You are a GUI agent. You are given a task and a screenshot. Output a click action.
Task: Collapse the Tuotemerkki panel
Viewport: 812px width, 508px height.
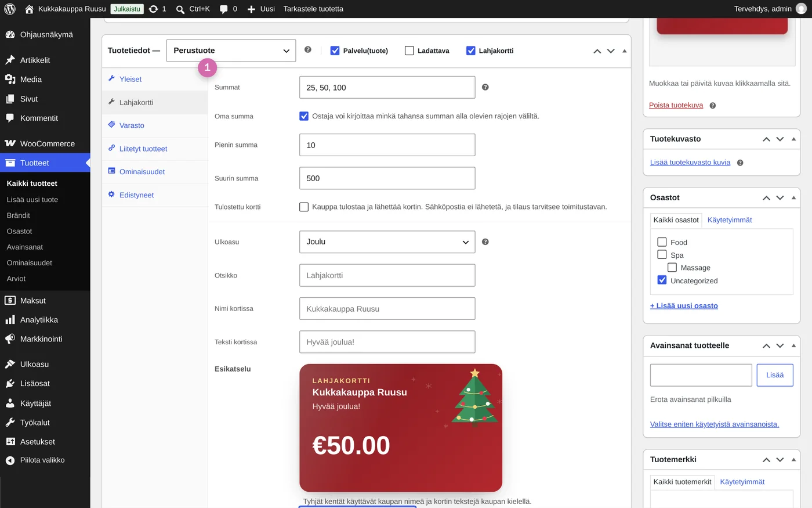(794, 459)
